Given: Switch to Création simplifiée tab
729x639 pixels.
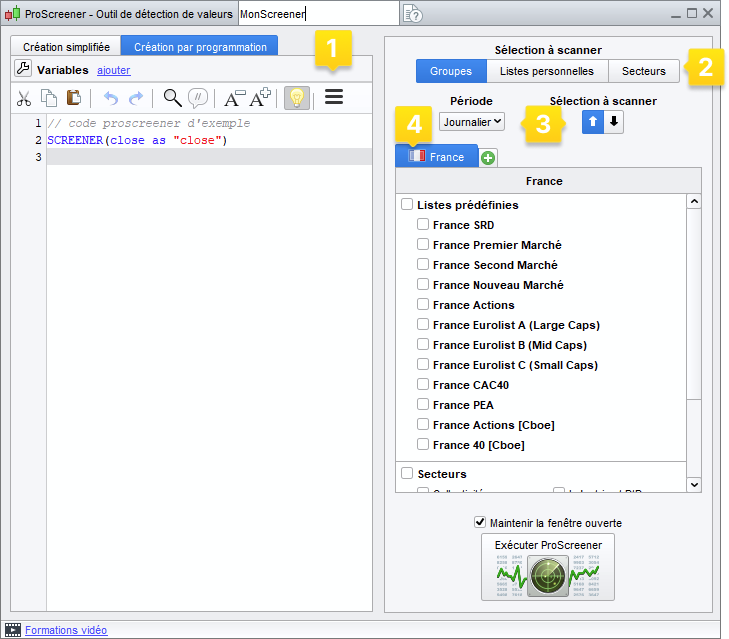Looking at the screenshot, I should 66,47.
